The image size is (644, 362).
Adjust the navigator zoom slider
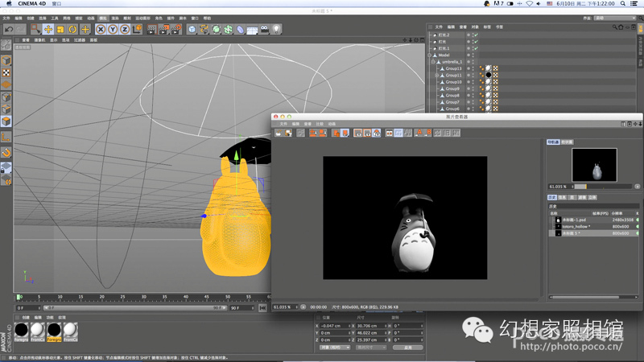coord(602,187)
